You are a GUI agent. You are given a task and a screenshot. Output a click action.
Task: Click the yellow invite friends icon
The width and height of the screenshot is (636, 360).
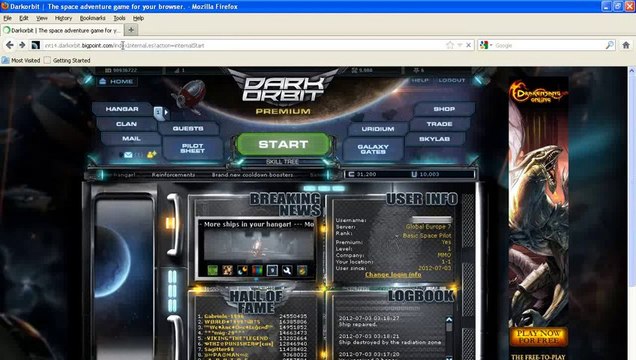(152, 154)
